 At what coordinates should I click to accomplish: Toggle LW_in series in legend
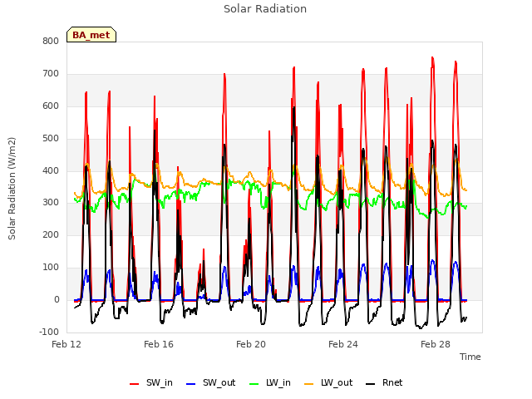point(270,382)
